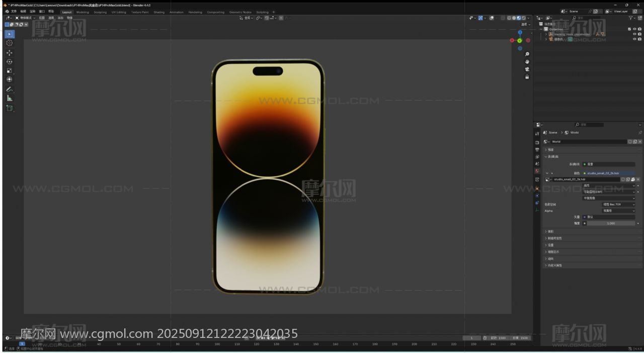Select the Select Box tool

point(10,34)
